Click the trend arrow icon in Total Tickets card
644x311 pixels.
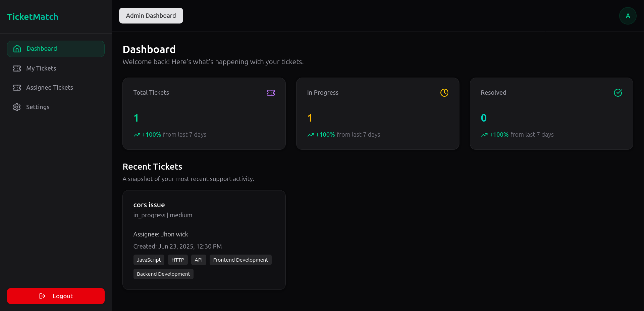point(137,135)
